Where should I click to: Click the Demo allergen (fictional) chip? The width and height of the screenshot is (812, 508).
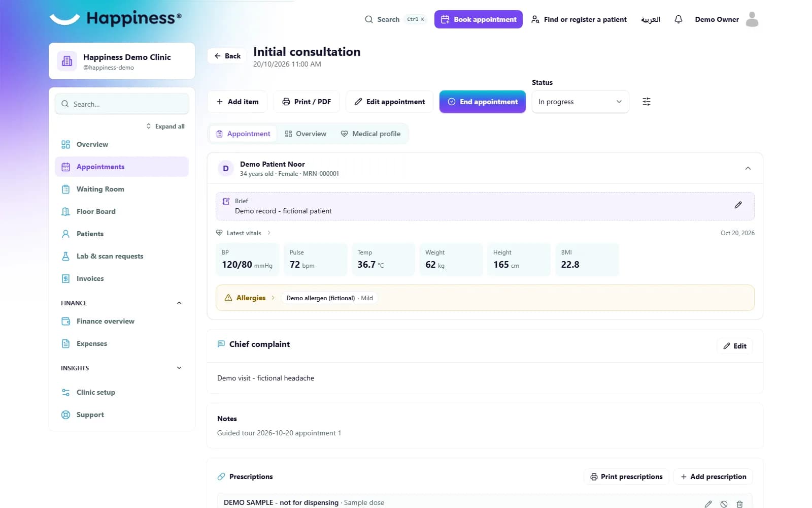329,298
